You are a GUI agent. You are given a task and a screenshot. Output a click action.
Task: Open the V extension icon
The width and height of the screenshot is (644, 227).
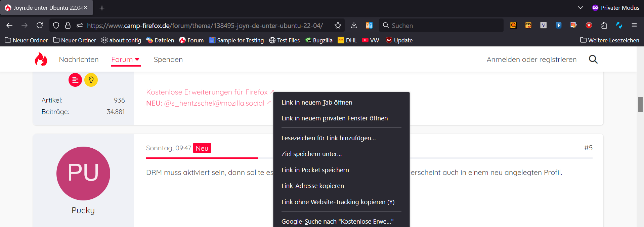coord(544,25)
